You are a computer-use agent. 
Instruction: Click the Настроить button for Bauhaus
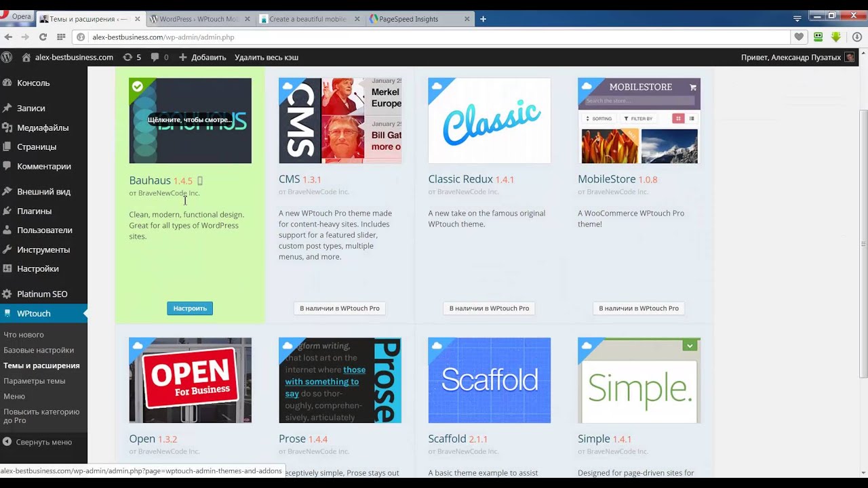point(190,308)
